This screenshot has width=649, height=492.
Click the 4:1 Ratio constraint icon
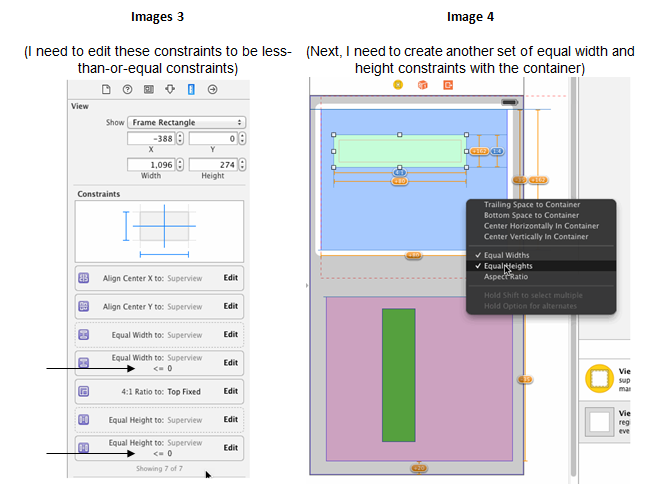coord(84,391)
